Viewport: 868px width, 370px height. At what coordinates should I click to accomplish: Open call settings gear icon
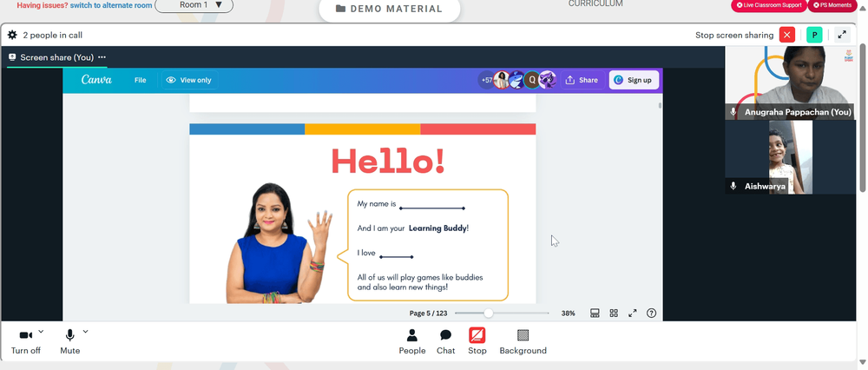pyautogui.click(x=12, y=35)
